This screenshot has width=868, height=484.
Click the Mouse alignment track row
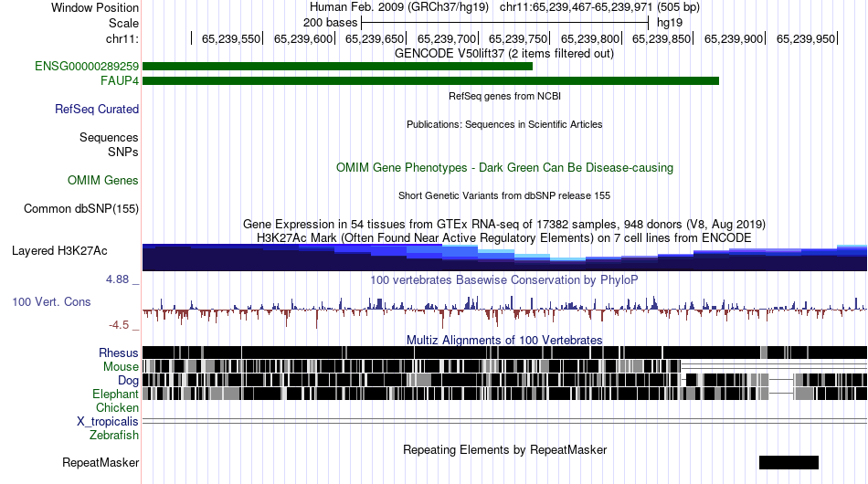pos(505,366)
